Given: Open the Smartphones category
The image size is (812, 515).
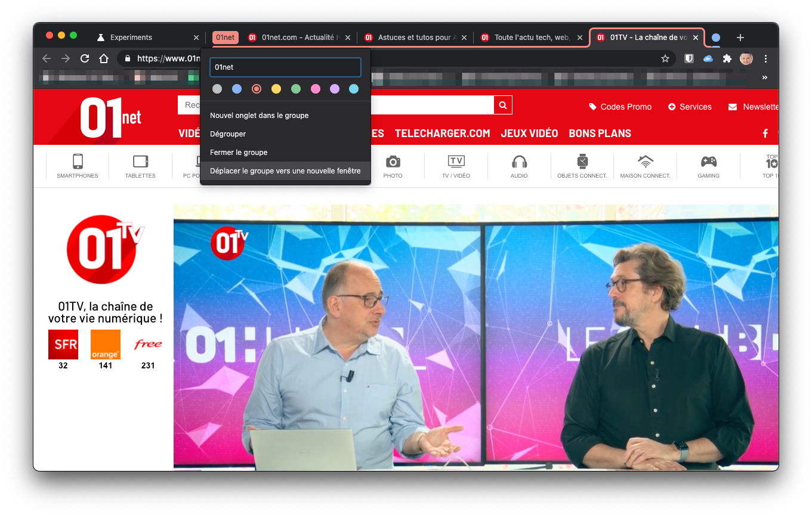Looking at the screenshot, I should (78, 166).
